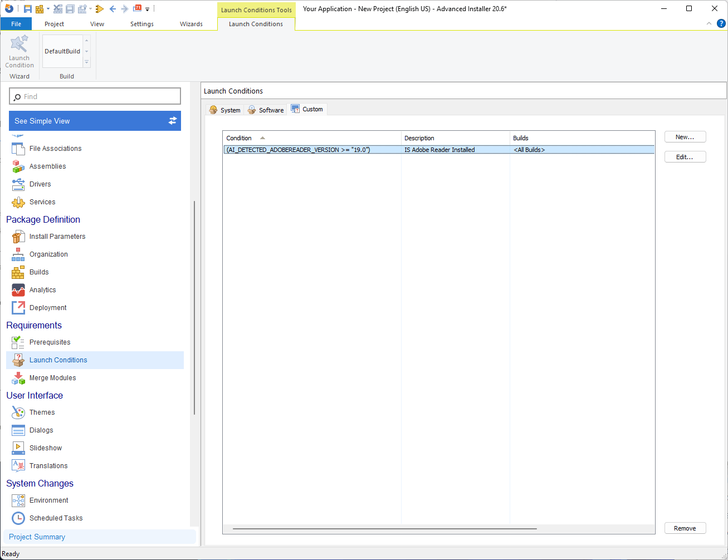Image resolution: width=728 pixels, height=560 pixels.
Task: Open the Help question mark icon
Action: click(x=721, y=23)
